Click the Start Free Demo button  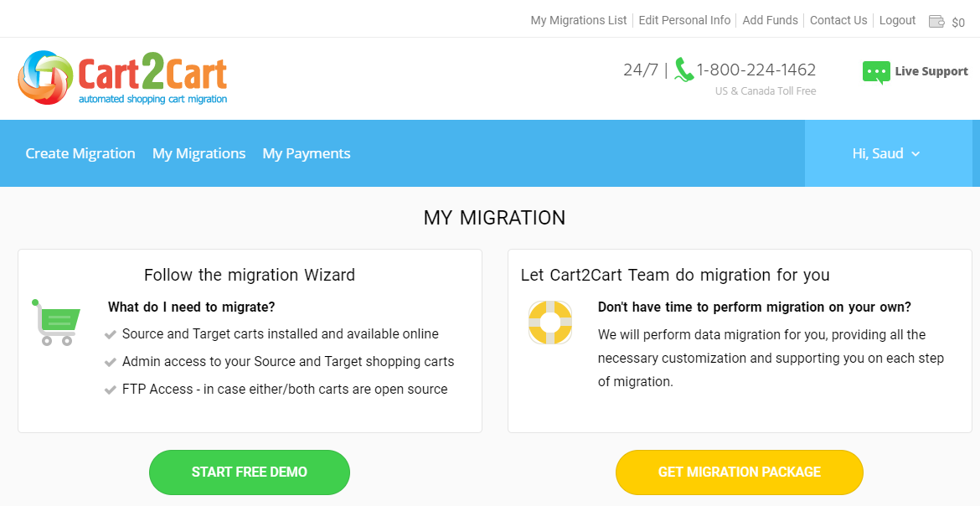click(250, 472)
